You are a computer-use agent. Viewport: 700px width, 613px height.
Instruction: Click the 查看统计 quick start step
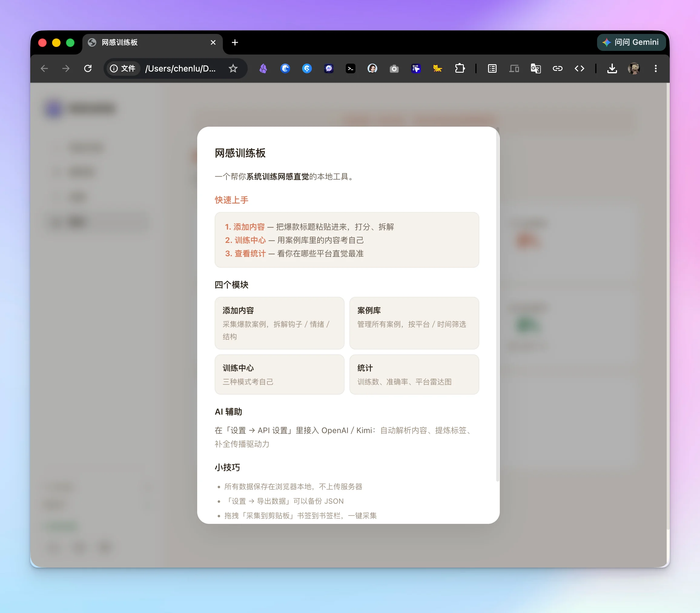246,253
